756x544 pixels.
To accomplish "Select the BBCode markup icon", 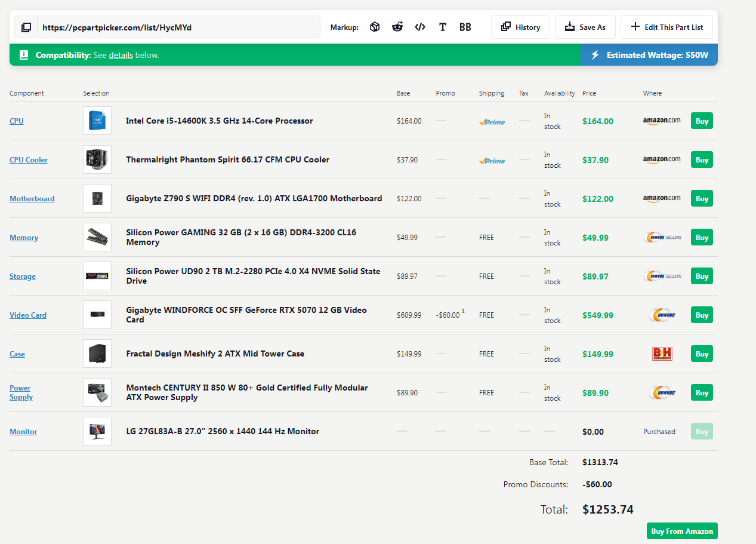I will [465, 27].
